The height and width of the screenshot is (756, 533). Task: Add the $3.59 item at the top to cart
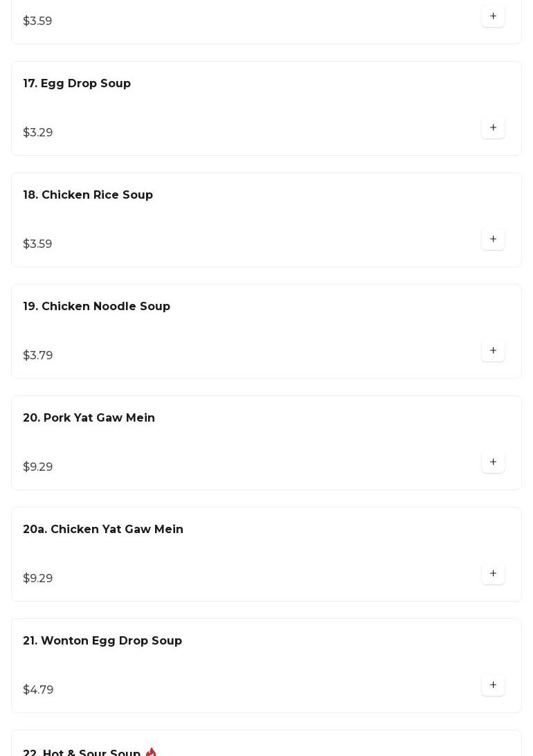pos(493,17)
